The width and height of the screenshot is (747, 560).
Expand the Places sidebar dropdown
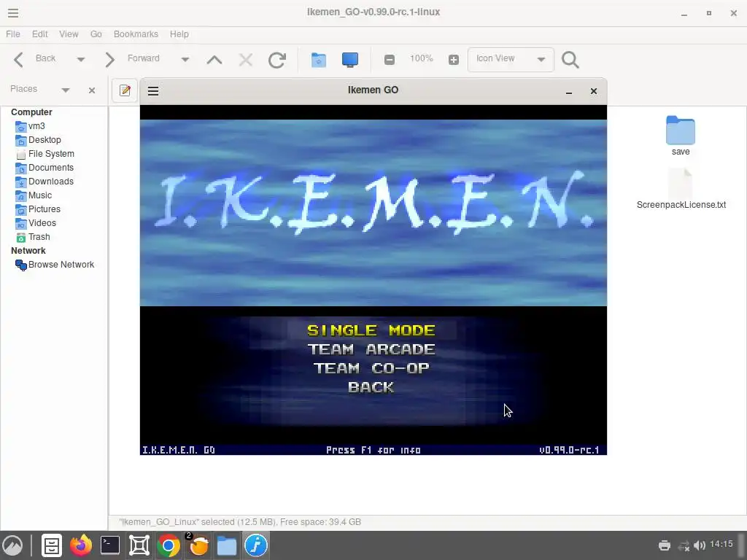65,90
